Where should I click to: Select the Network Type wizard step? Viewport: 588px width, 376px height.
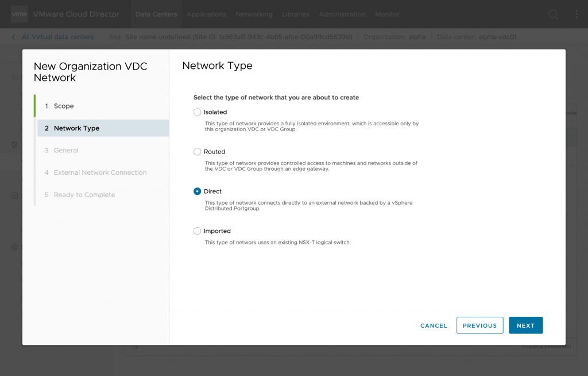click(76, 128)
